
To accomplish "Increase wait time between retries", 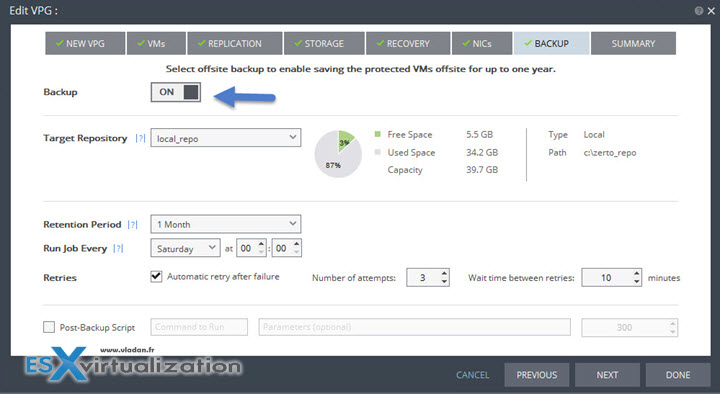I will click(x=636, y=273).
